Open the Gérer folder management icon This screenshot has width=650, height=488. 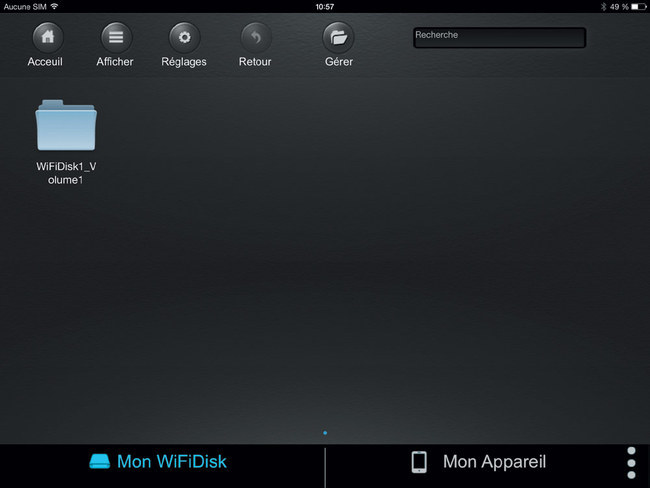tap(338, 37)
